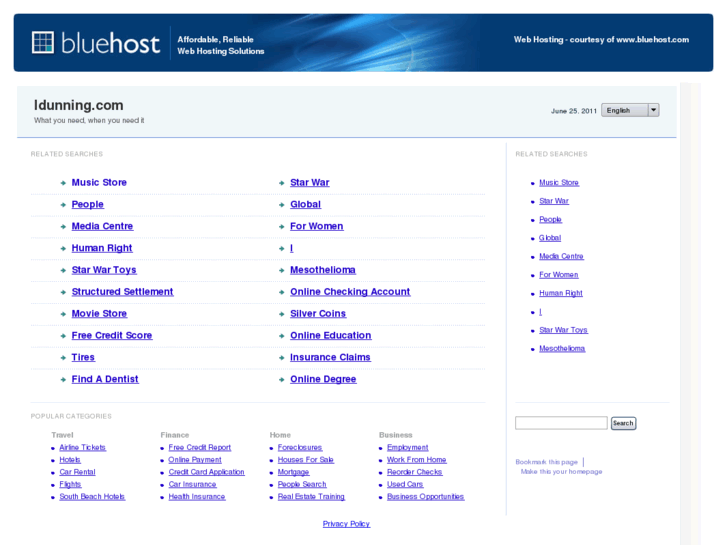Open the bold Mesothelioma link
The width and height of the screenshot is (727, 545).
[x=323, y=270]
